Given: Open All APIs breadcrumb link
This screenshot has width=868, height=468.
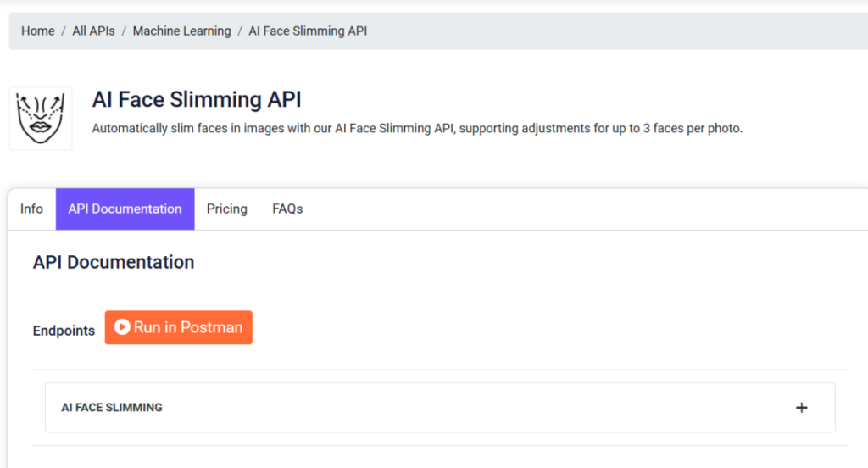Looking at the screenshot, I should [x=93, y=31].
